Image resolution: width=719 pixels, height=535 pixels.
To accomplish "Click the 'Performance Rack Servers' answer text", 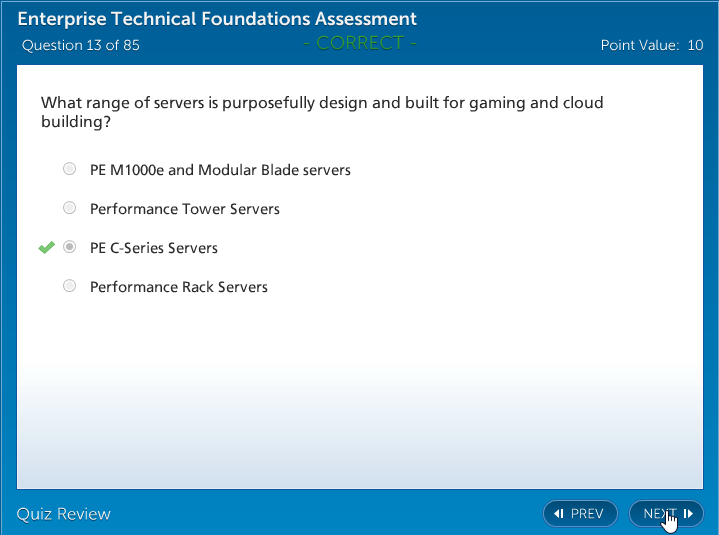I will click(x=179, y=287).
